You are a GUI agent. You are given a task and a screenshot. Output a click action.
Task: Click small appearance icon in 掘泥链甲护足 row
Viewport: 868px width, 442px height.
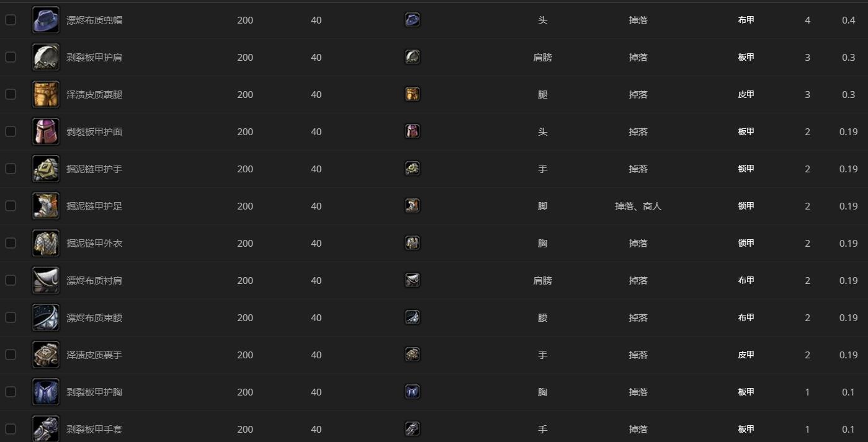pyautogui.click(x=412, y=206)
